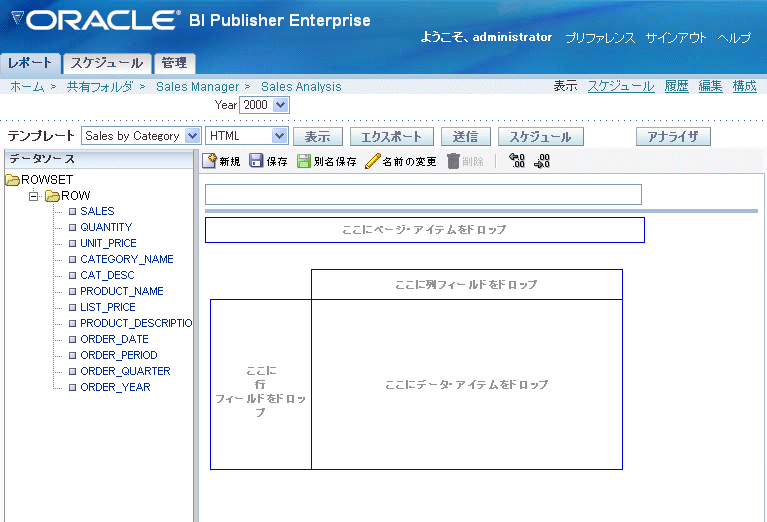This screenshot has height=522, width=767.
Task: Switch to the スケジュール tab
Action: [107, 63]
